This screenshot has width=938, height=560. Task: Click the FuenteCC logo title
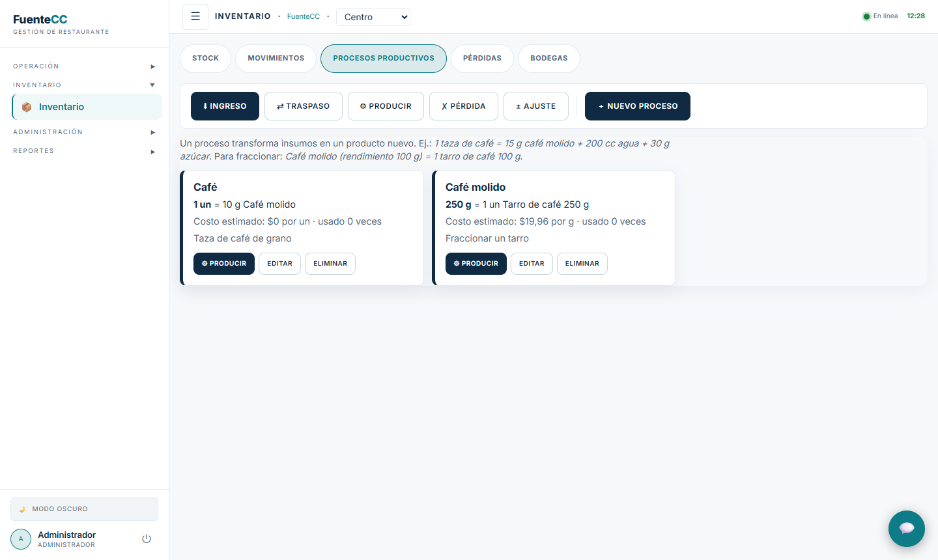point(40,20)
